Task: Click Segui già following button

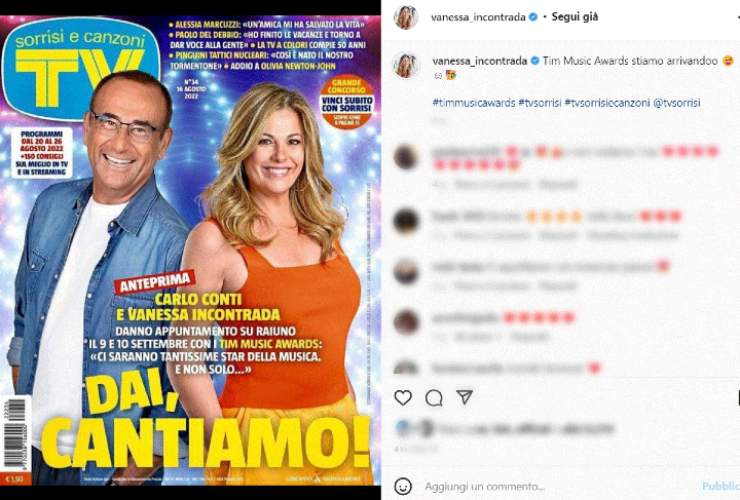Action: coord(575,17)
